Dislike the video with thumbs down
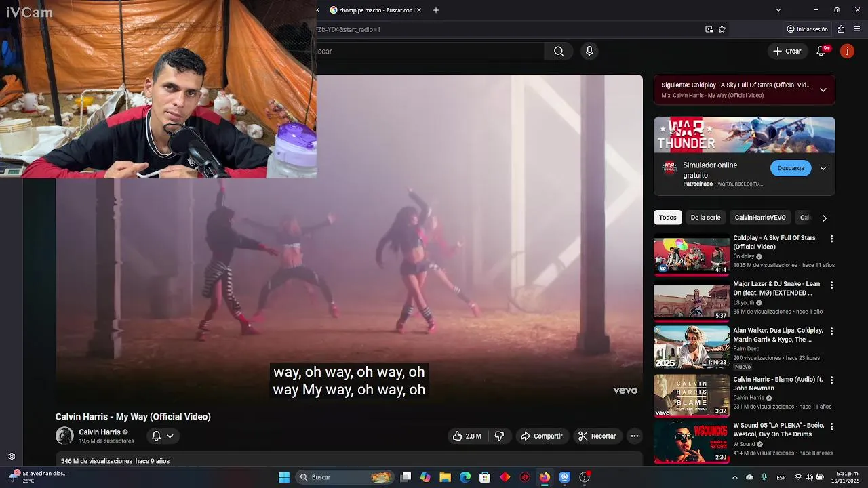Screen dimensions: 868x488 point(499,436)
